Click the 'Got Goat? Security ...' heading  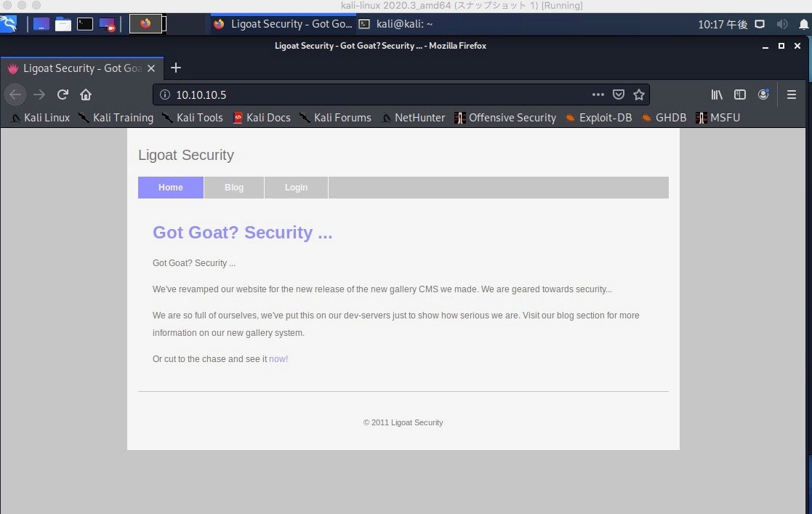click(x=242, y=232)
